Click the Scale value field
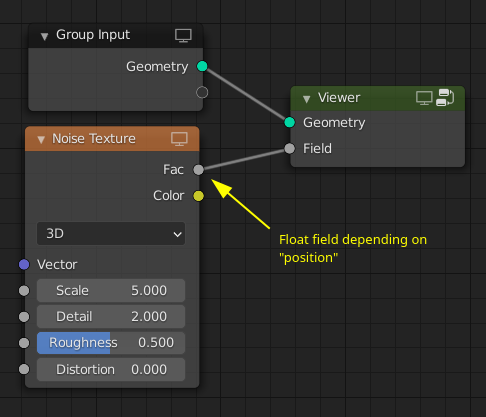 (111, 290)
